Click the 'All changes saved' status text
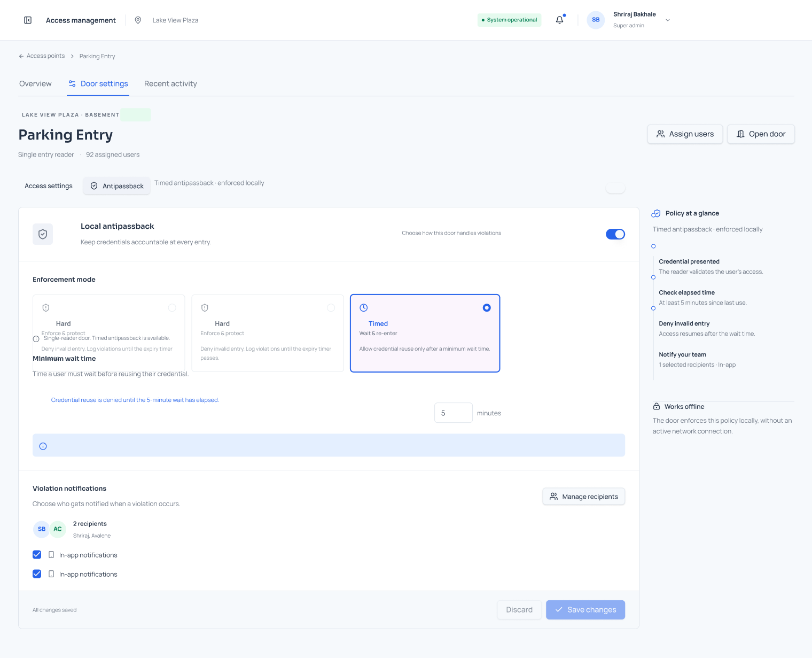This screenshot has height=658, width=812. coord(54,610)
